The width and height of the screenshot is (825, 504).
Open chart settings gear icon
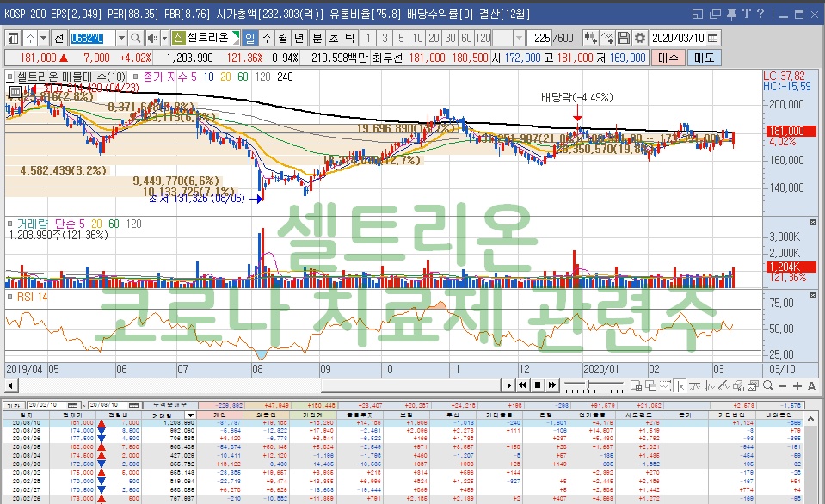tap(640, 38)
